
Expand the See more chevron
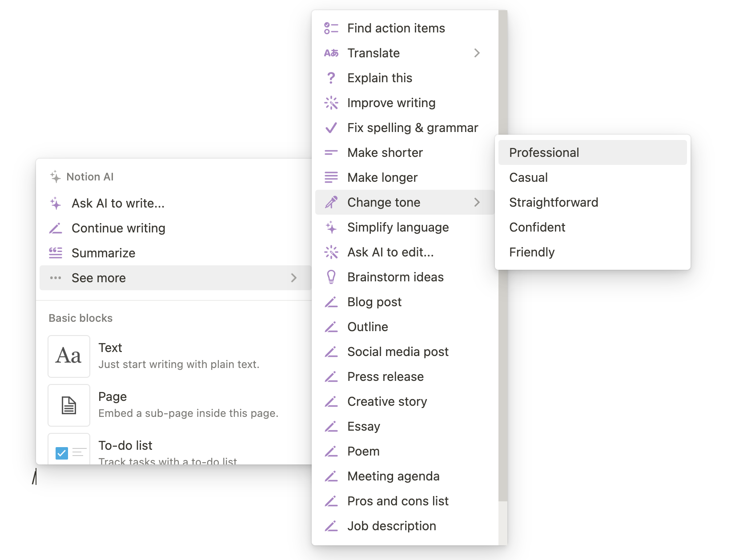tap(293, 278)
